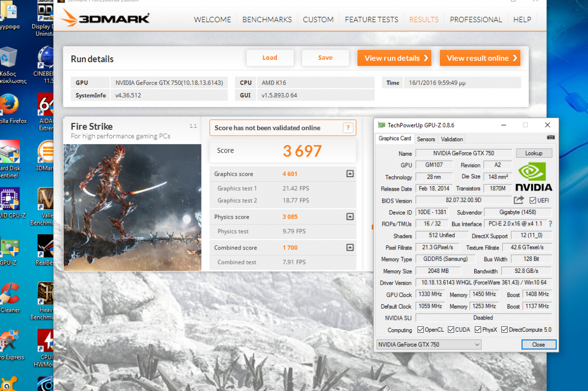The height and width of the screenshot is (391, 588).
Task: Click the 3DMark logo in header
Action: 105,19
